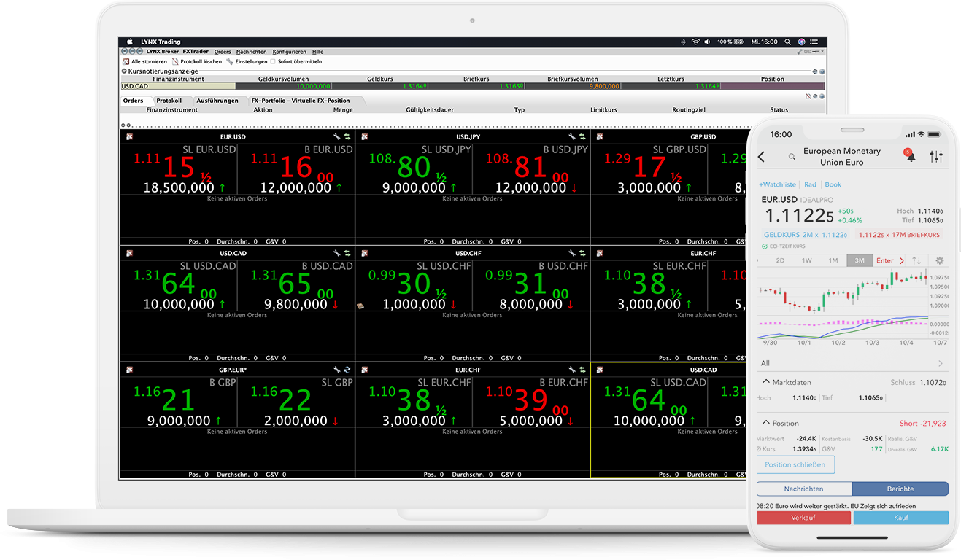Tap the blue Kauf button
This screenshot has height=560, width=969.
pyautogui.click(x=901, y=517)
